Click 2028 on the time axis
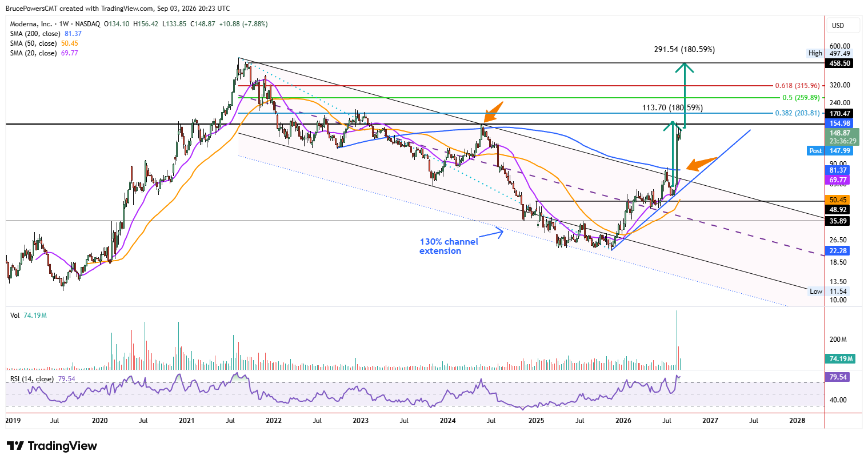Viewport: 868px width, 463px height. pyautogui.click(x=797, y=421)
